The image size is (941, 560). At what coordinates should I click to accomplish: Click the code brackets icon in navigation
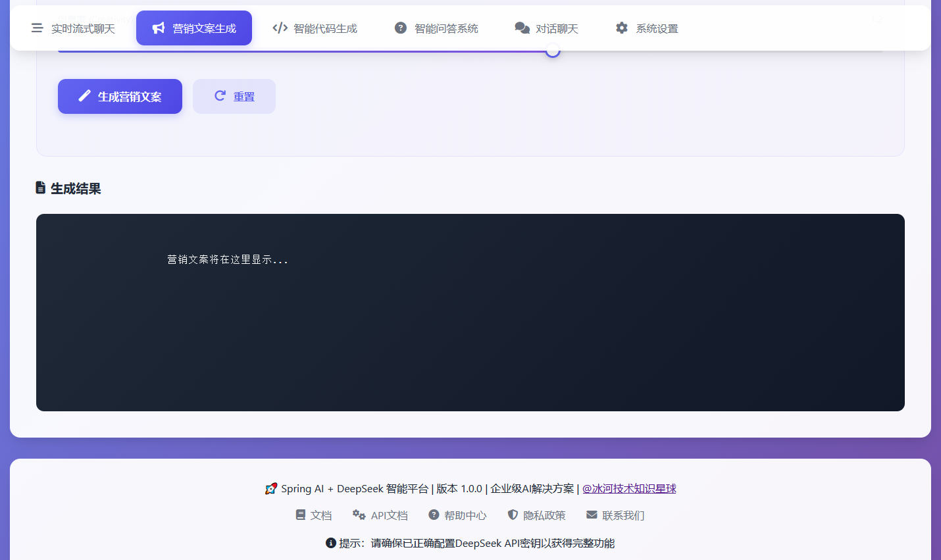click(280, 28)
